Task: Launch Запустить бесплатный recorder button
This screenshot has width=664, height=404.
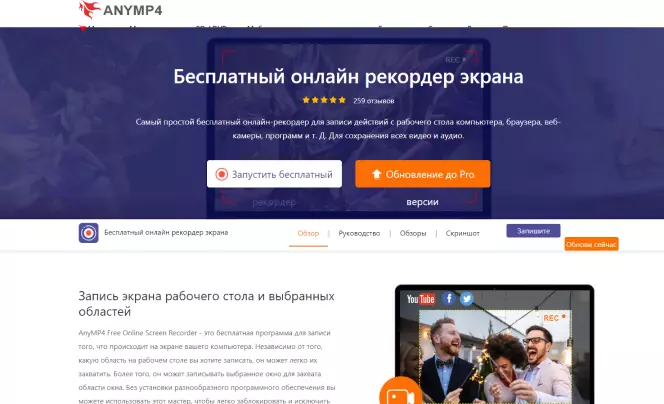Action: (x=274, y=174)
